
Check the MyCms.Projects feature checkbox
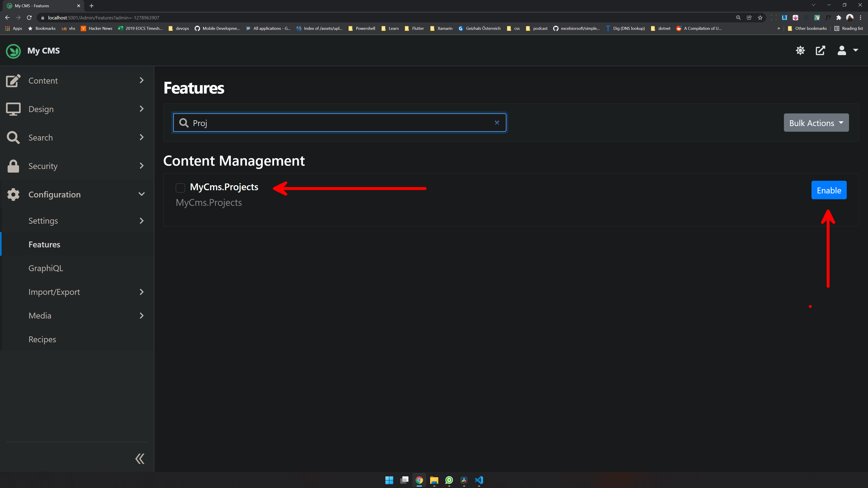click(x=180, y=188)
